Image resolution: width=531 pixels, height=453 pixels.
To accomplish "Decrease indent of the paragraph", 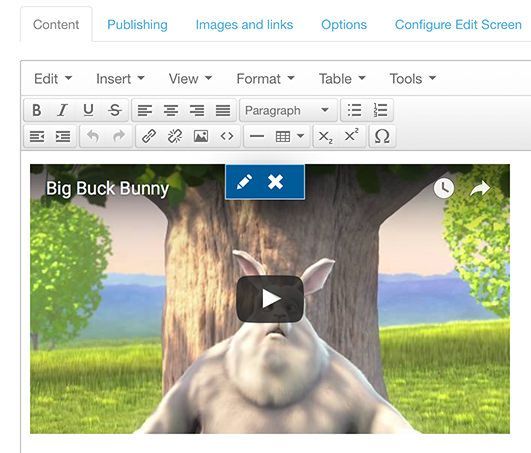I will point(37,136).
